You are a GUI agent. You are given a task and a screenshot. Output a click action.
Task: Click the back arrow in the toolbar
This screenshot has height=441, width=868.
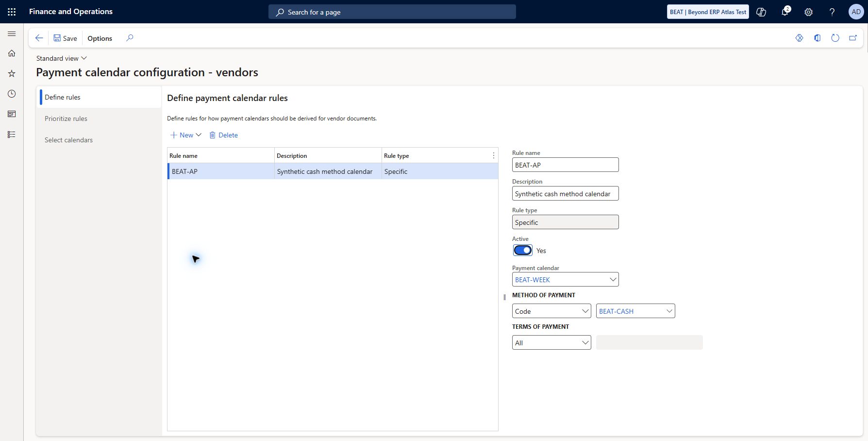[39, 38]
